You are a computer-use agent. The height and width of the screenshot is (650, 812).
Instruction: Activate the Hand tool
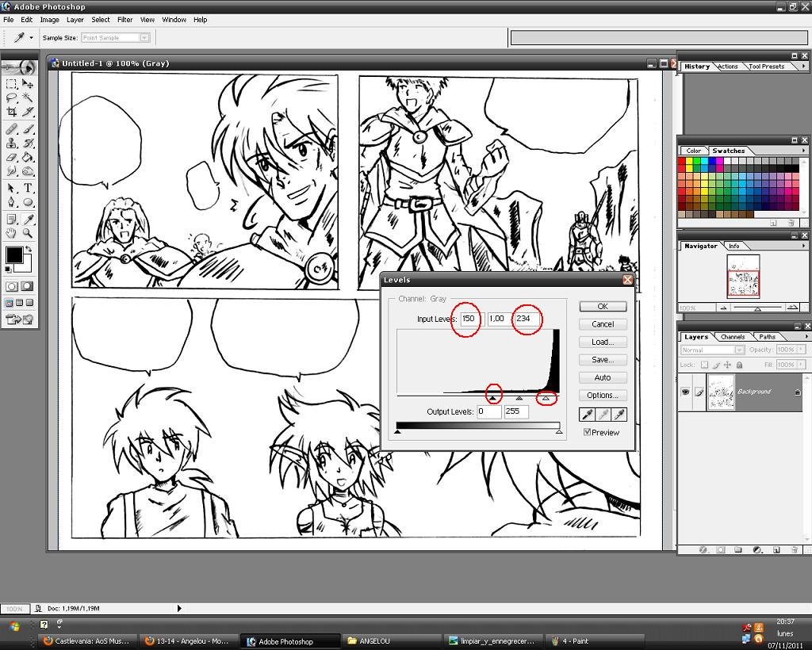coord(11,233)
